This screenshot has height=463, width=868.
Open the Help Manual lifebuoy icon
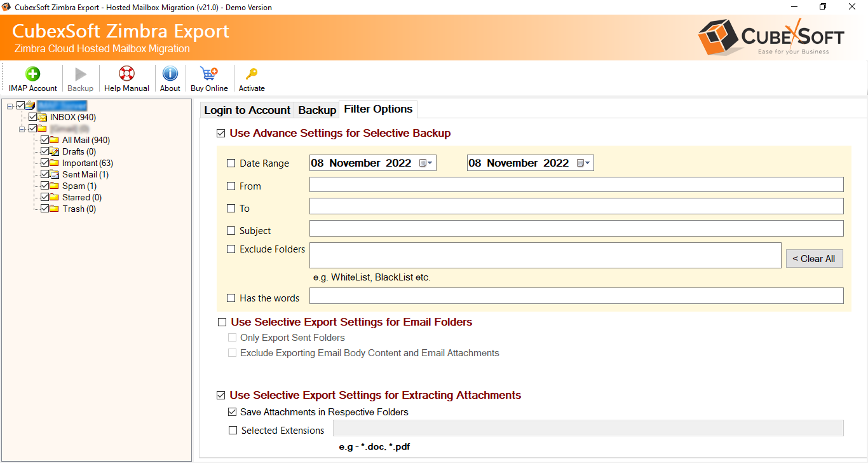point(126,74)
